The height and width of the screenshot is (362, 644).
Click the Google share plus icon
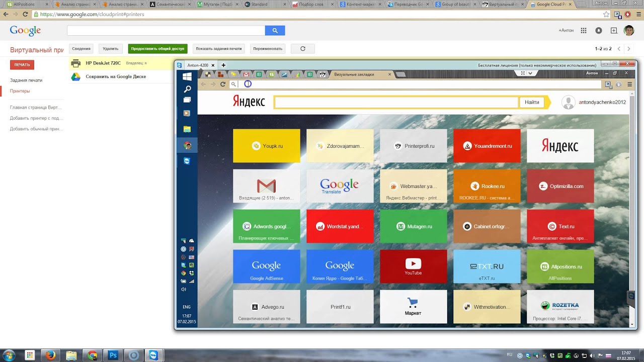[x=614, y=31]
